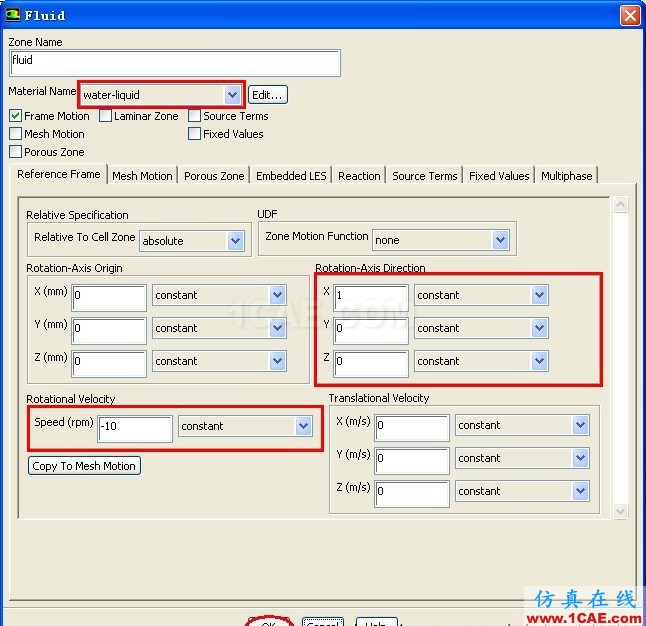Click the Speed (rpm) input field

(x=135, y=428)
